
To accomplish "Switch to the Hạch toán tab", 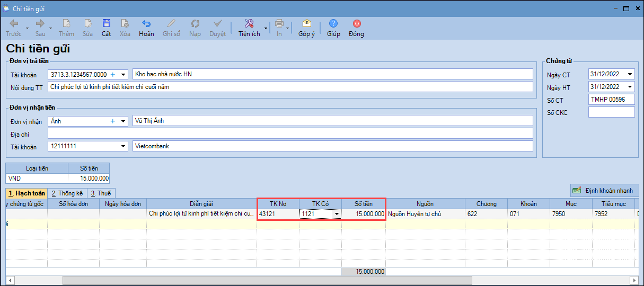I will click(27, 193).
